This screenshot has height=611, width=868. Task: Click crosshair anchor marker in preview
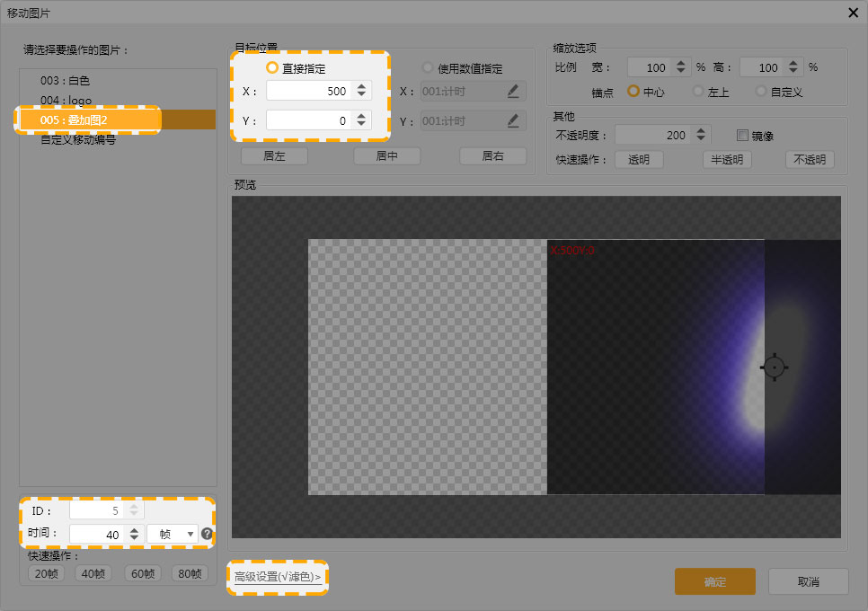click(x=774, y=367)
